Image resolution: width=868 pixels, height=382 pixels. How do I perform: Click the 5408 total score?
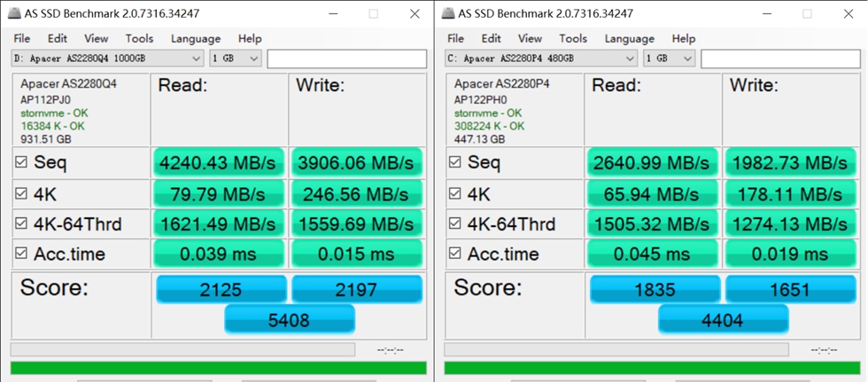pos(290,319)
